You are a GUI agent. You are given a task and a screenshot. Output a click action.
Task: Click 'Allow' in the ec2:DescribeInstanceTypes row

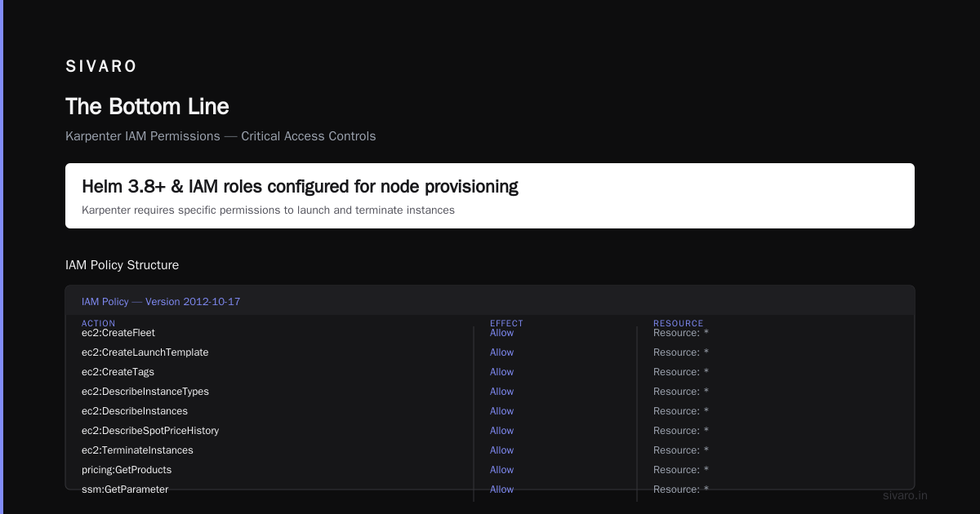pos(501,392)
